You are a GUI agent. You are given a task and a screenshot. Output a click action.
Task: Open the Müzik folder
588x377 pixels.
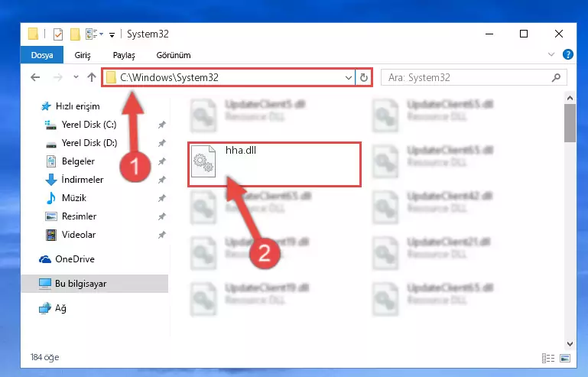coord(74,198)
